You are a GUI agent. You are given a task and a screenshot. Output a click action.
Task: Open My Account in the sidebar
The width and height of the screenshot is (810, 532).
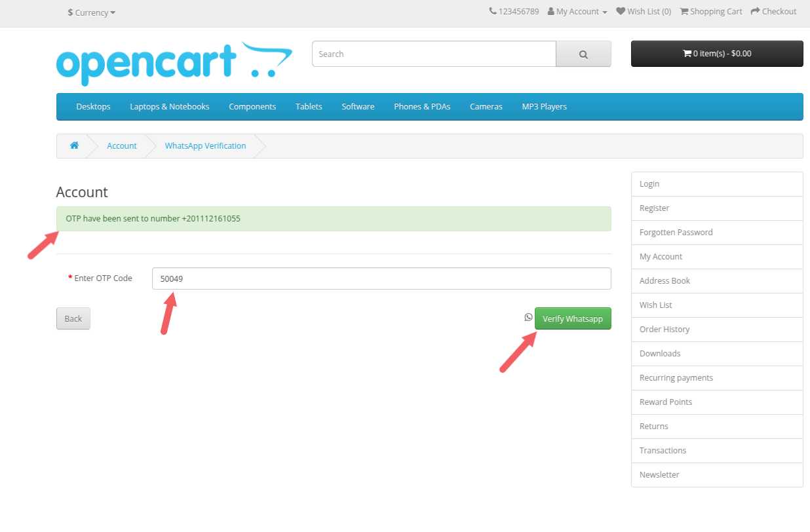point(717,257)
